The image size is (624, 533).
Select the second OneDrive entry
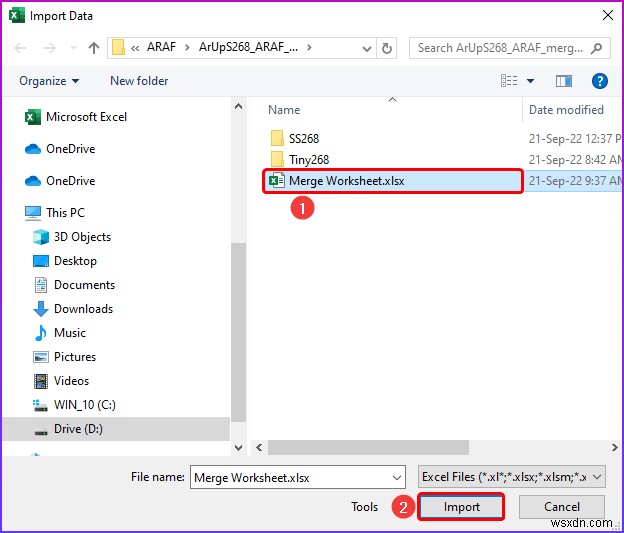click(60, 181)
